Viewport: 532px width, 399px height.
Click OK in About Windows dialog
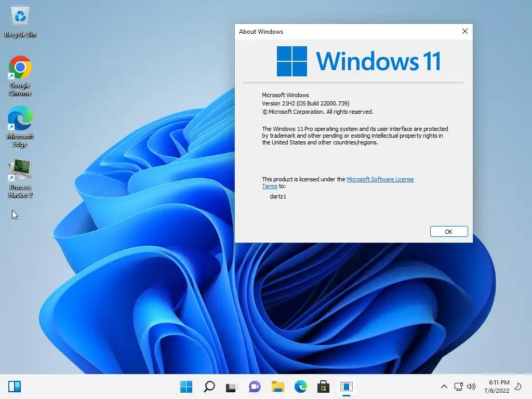(x=448, y=231)
